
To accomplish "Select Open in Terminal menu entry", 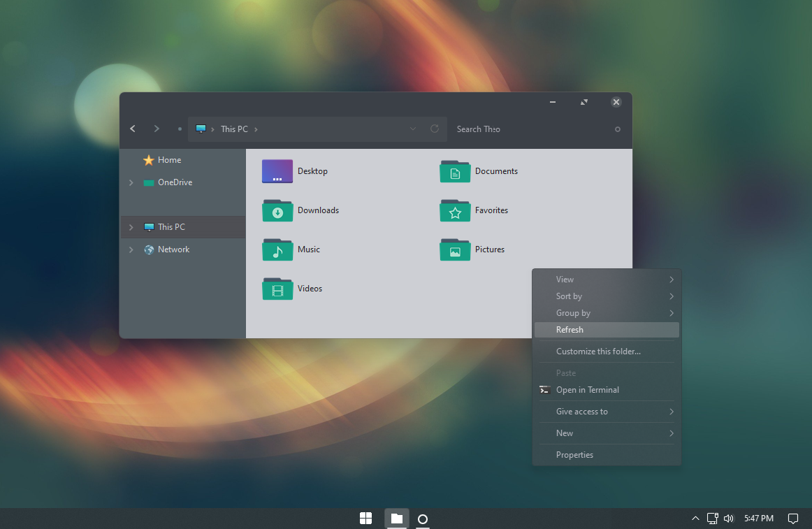I will click(607, 390).
